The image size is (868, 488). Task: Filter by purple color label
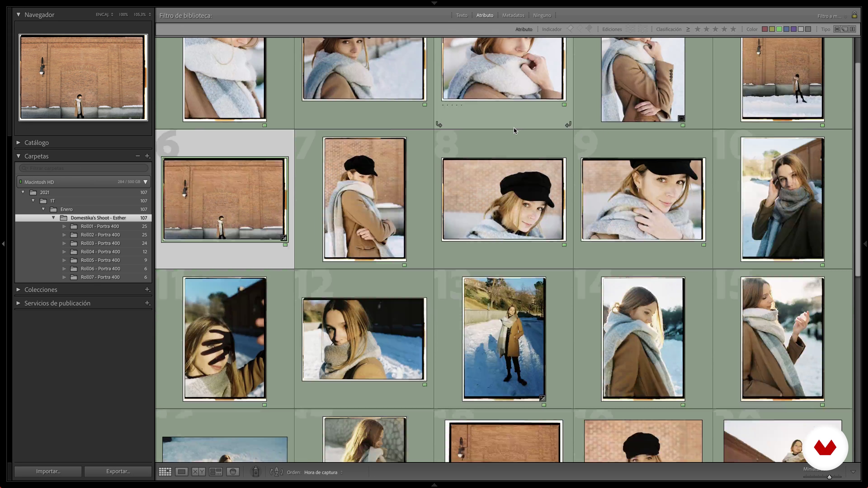tap(794, 29)
